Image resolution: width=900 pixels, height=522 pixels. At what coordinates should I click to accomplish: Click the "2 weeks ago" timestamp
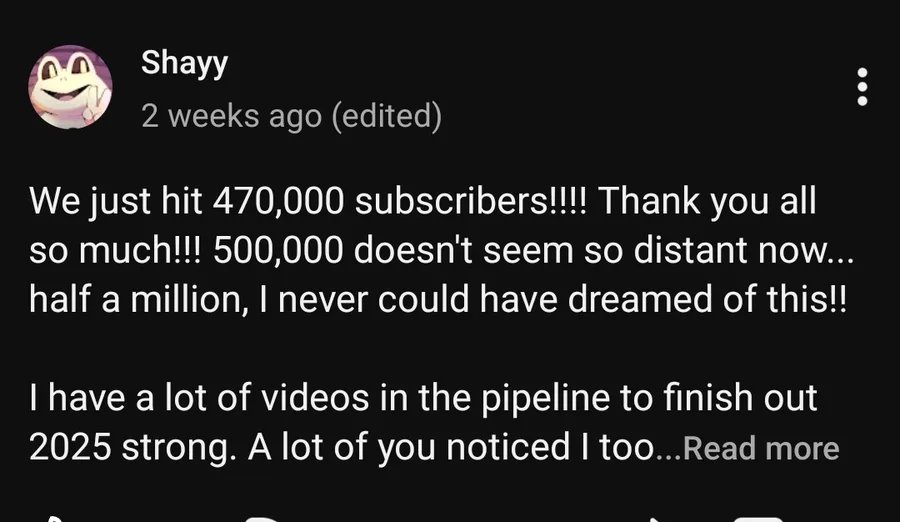click(231, 116)
